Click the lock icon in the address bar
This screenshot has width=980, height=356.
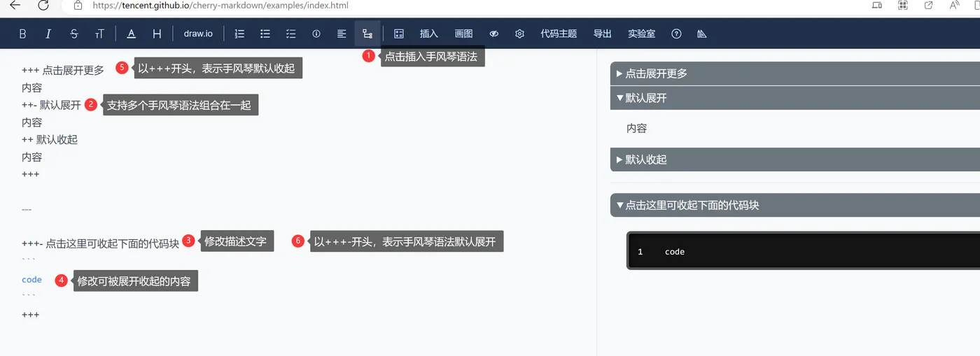[78, 6]
